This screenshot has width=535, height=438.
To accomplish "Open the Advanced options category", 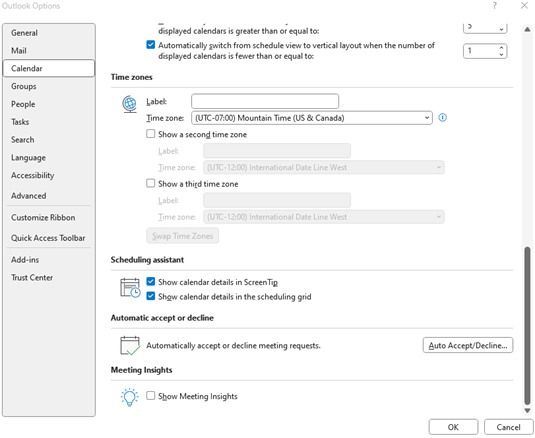I will click(x=48, y=195).
